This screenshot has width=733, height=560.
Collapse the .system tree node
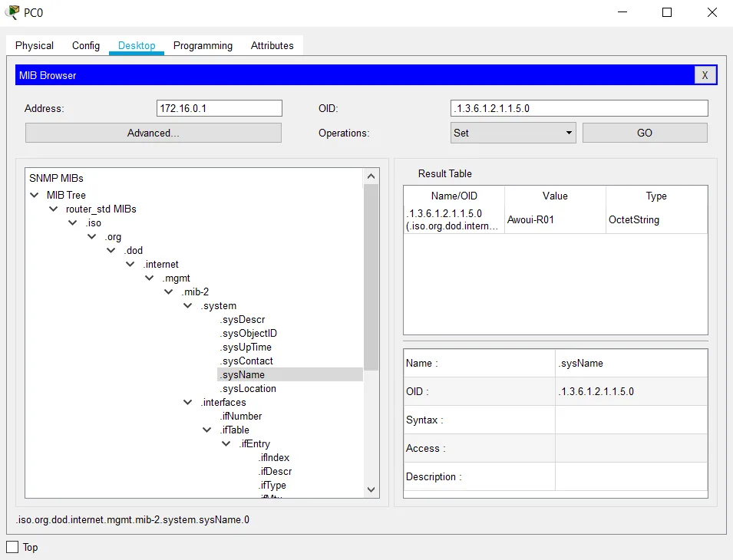(x=187, y=305)
